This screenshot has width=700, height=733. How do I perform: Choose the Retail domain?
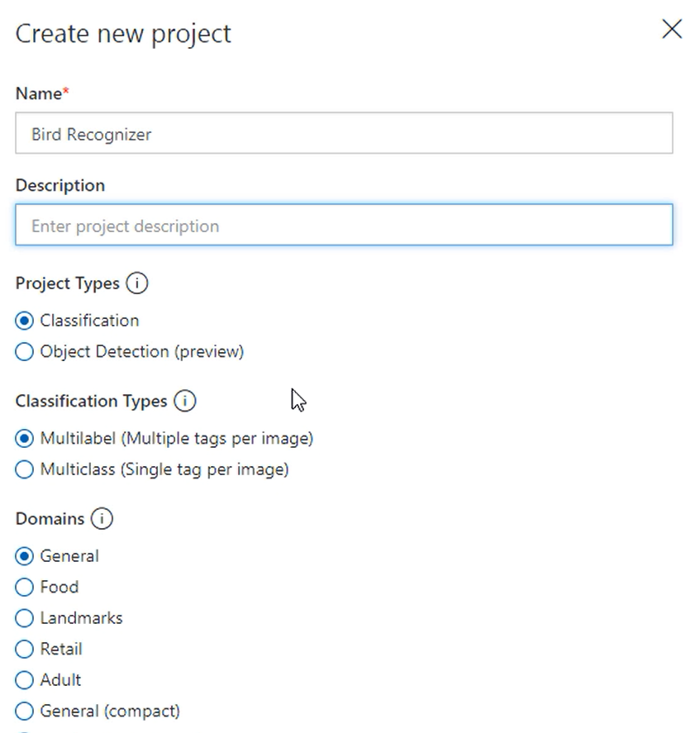[24, 649]
